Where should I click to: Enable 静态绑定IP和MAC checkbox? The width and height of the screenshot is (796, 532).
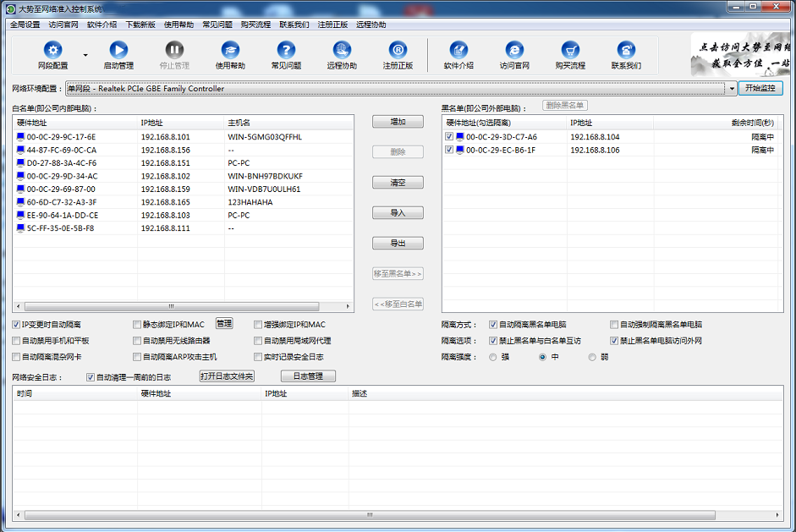pos(137,325)
